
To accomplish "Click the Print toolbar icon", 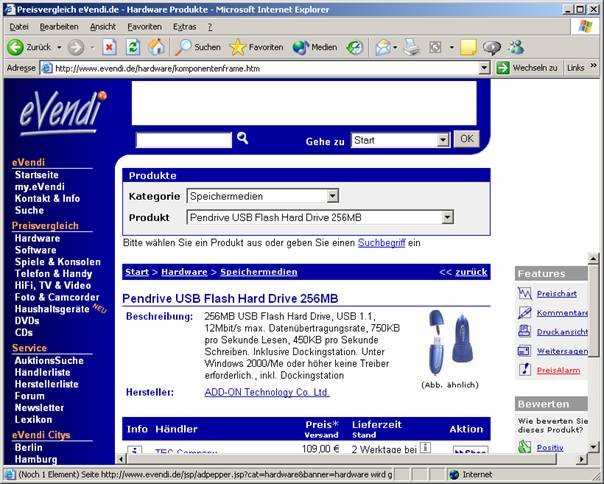I will (x=411, y=47).
